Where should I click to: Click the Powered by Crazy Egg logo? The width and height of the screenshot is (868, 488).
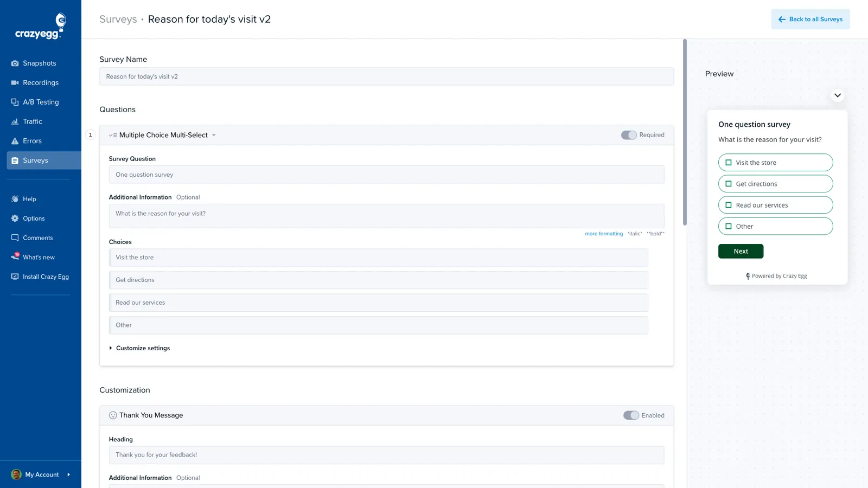748,276
